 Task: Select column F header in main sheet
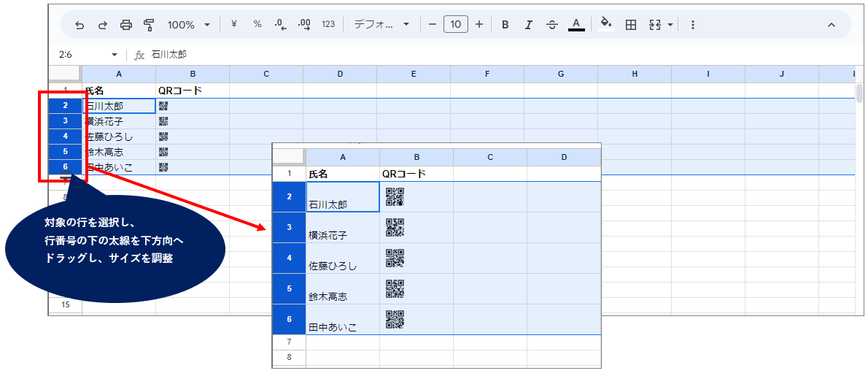(487, 74)
